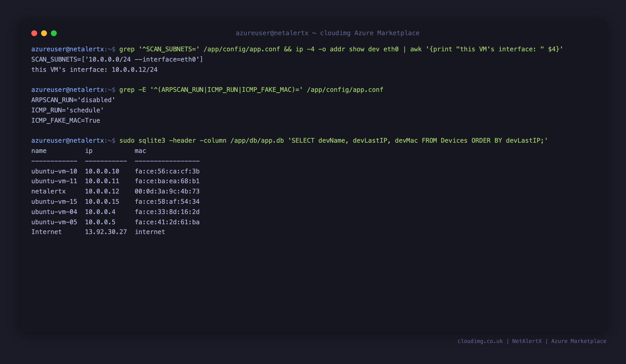Screen dimensions: 626x364
Task: Click device name netalertx in table
Action: point(48,191)
